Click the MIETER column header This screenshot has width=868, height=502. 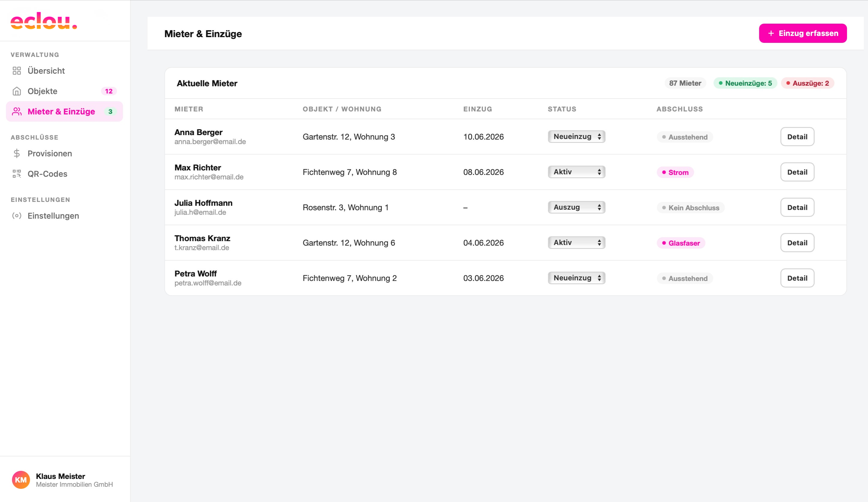pyautogui.click(x=189, y=109)
